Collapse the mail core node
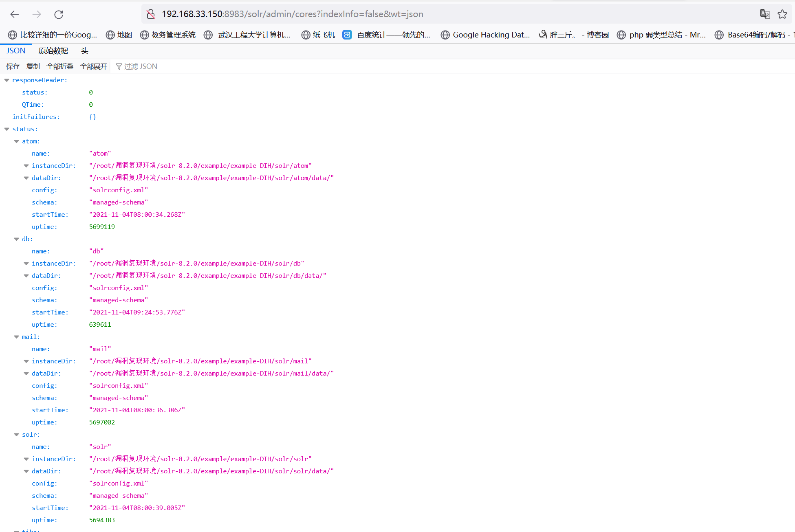795x532 pixels. point(17,337)
